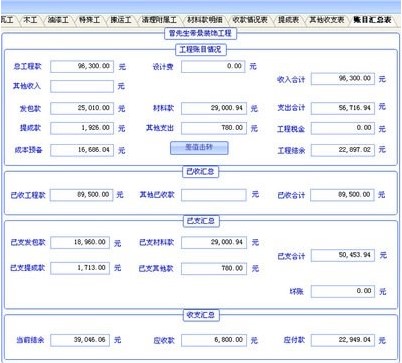Focus the 其他支出 field showing 780.00
The width and height of the screenshot is (402, 363).
point(214,128)
